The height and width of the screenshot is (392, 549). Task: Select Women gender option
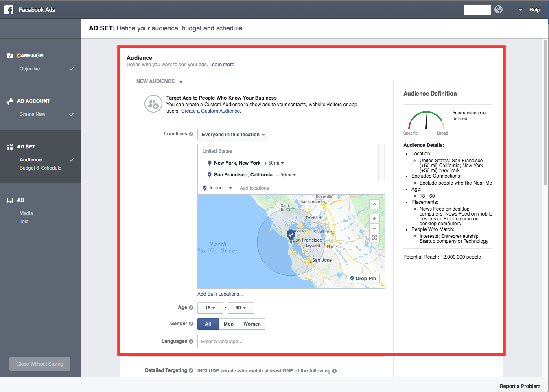(252, 324)
